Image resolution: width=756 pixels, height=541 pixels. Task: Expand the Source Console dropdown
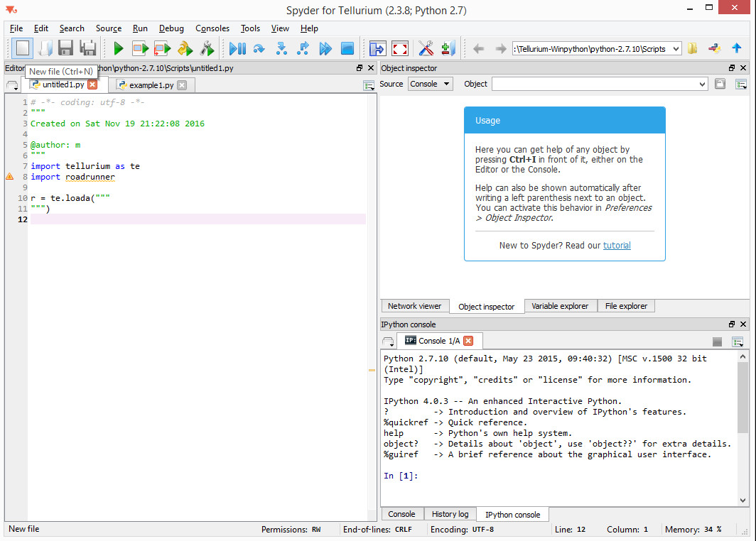pyautogui.click(x=430, y=84)
